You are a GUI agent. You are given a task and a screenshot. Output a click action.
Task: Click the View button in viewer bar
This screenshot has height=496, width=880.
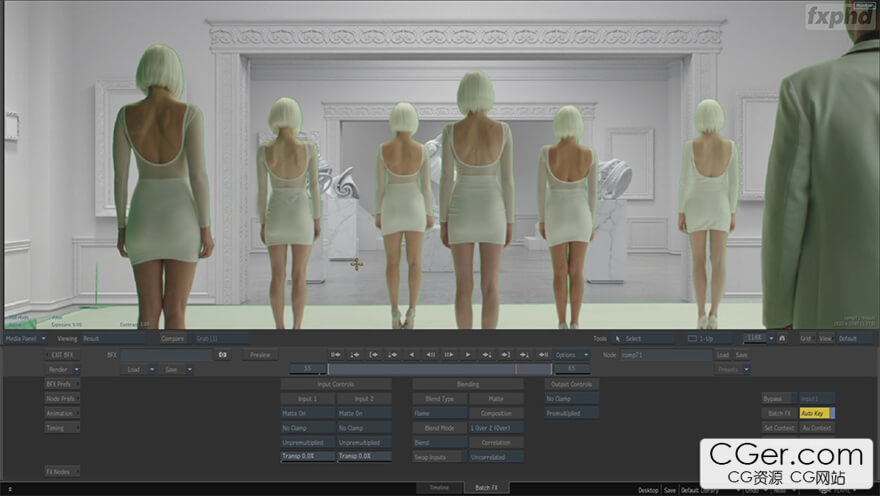click(x=826, y=338)
